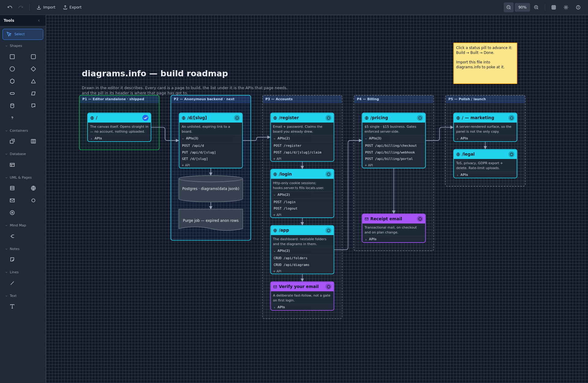Advance status pill on Receipt email card
Screen dimensions: 588x383
(420, 219)
